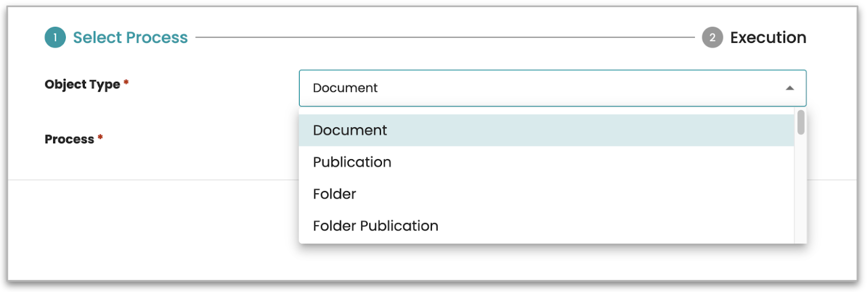Click the red asterisk beside Process

pos(100,138)
